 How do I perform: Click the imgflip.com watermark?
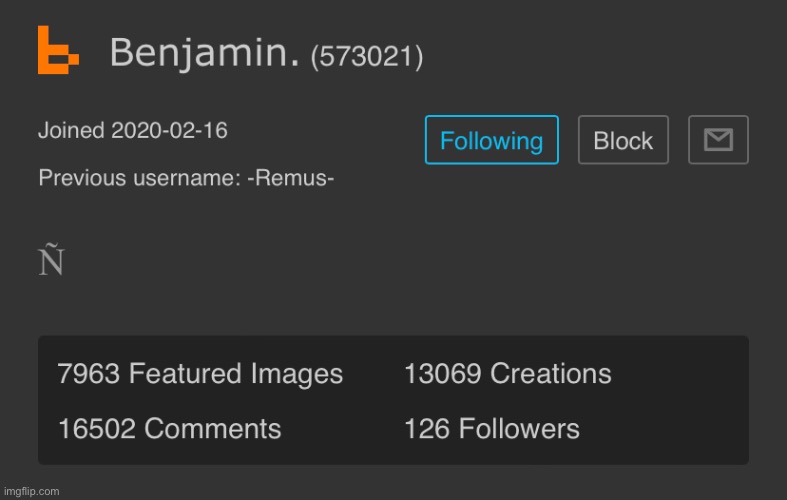[32, 491]
